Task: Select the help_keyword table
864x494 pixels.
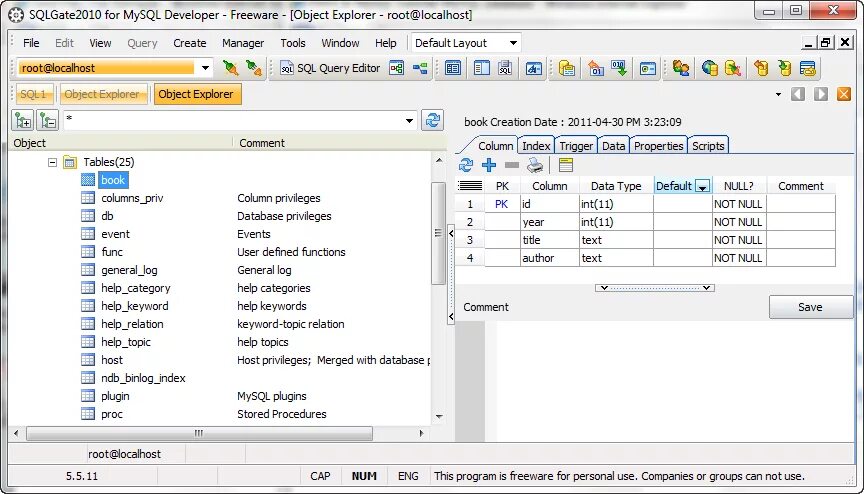Action: click(134, 306)
